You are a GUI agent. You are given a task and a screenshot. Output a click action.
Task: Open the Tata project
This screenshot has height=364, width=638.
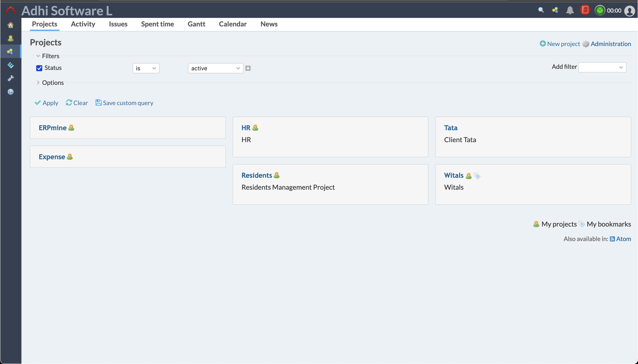(x=451, y=128)
